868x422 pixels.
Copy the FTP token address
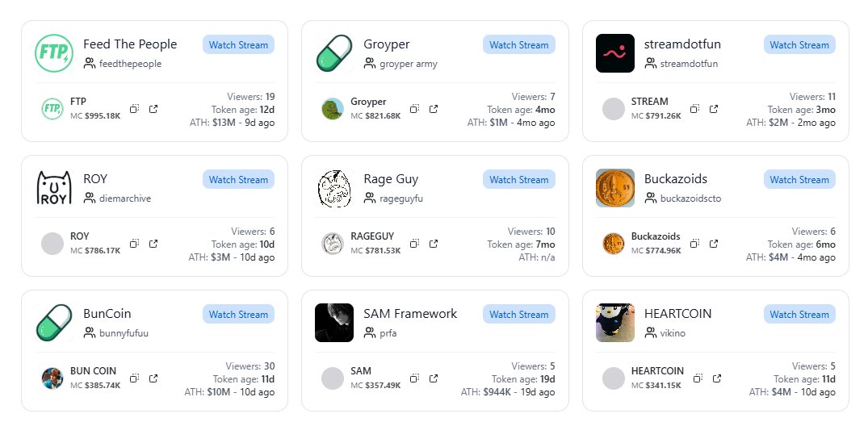135,109
